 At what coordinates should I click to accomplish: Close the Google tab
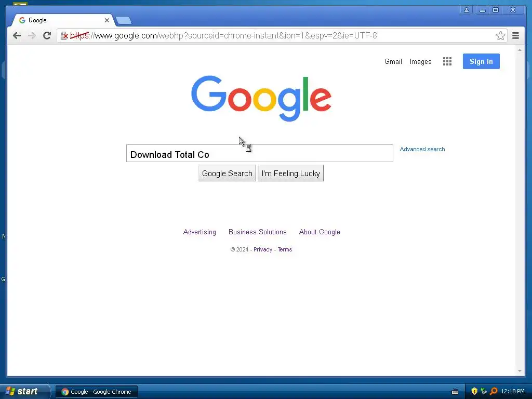[x=107, y=20]
